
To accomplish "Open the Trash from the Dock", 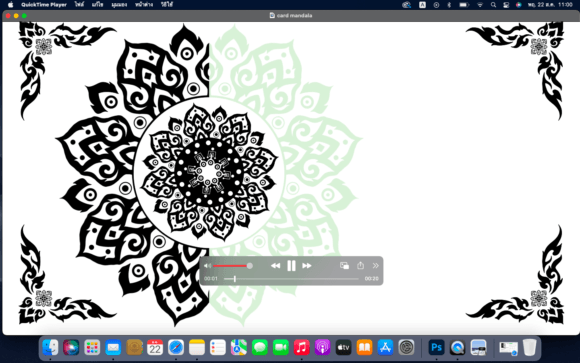I will point(530,347).
